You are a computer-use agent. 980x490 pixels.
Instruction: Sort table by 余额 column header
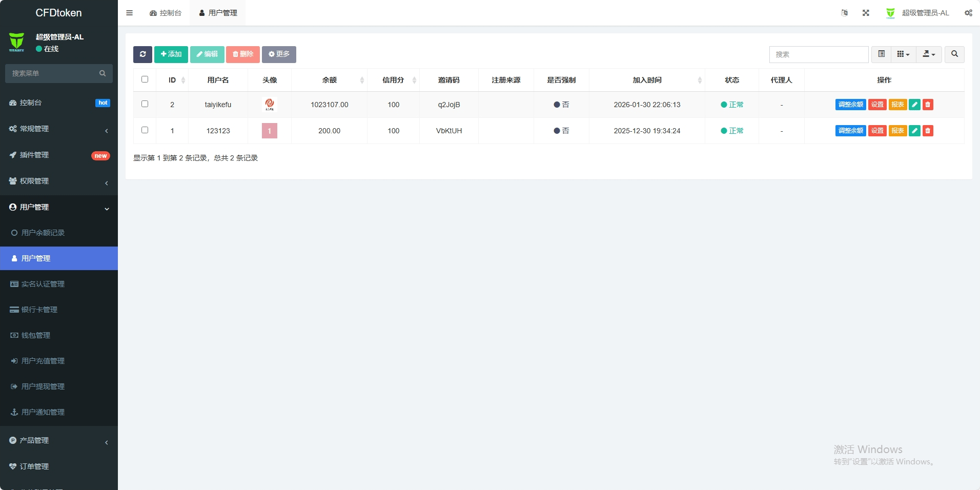[x=329, y=80]
